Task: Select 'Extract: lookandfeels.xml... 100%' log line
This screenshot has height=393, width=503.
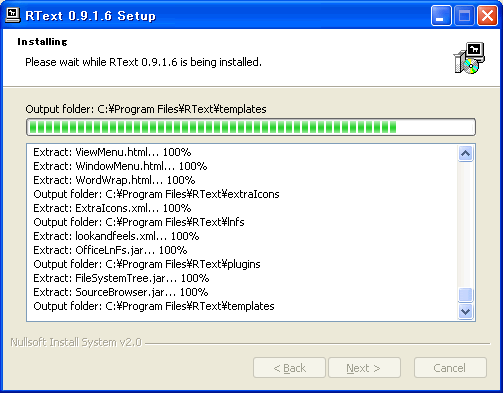Action: (116, 236)
